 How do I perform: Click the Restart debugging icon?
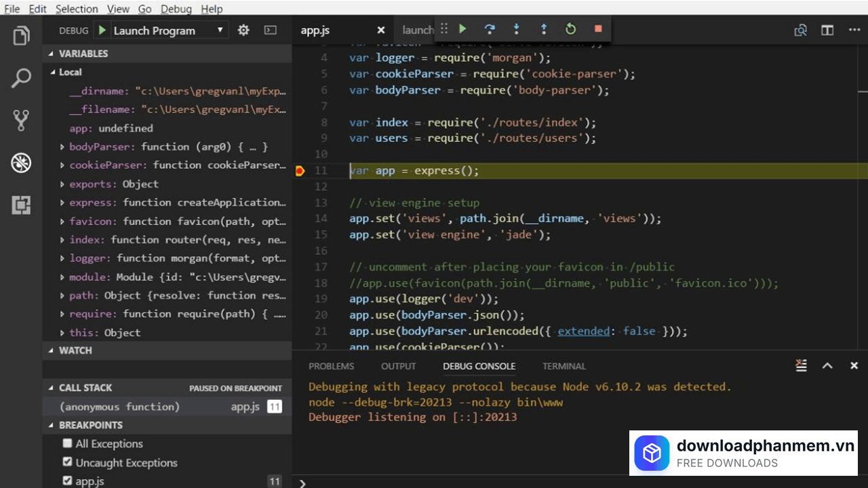pos(570,29)
